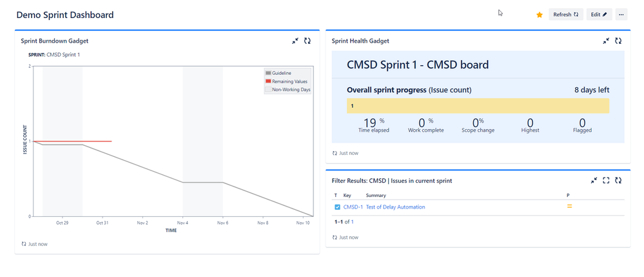Click the Sprint Health Gadget title

coord(360,41)
